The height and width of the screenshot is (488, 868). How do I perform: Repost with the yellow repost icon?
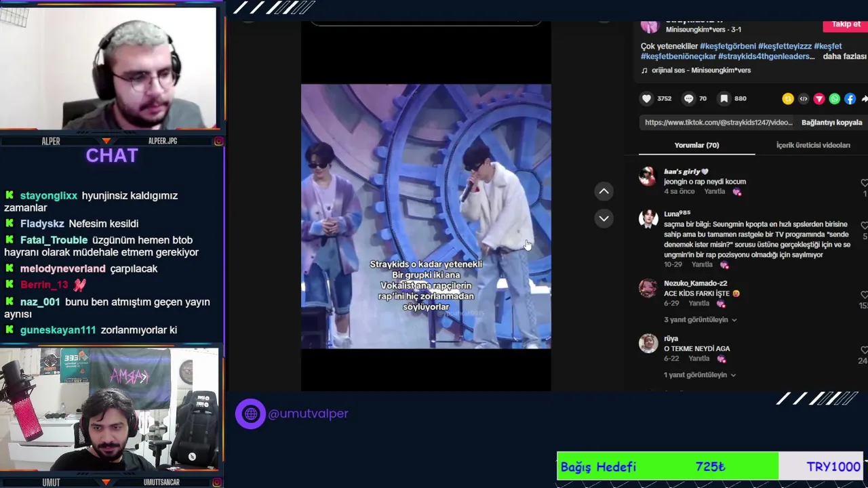tap(788, 99)
